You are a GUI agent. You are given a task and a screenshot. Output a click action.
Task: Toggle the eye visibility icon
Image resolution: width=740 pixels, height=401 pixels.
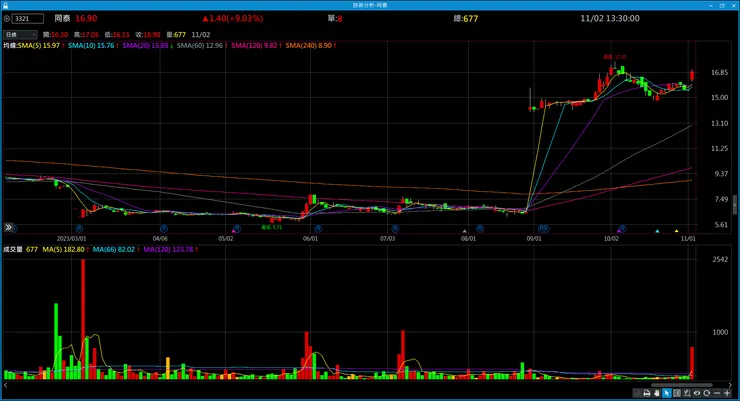tap(697, 393)
